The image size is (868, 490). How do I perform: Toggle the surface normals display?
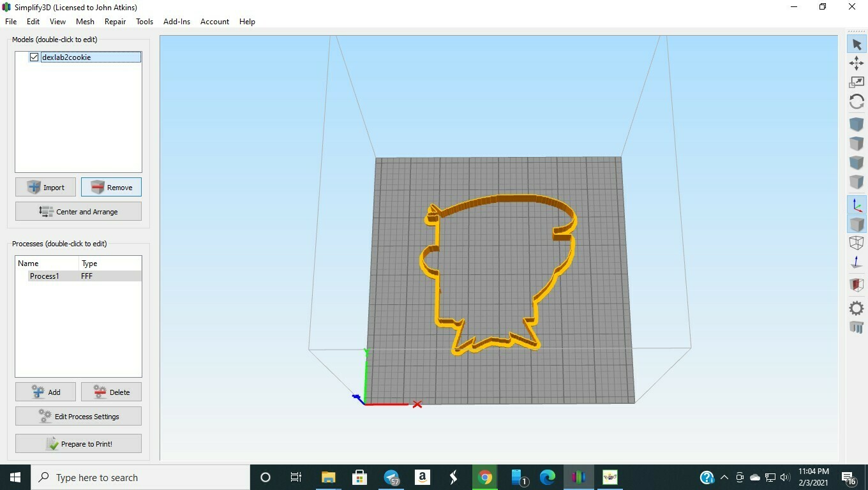tap(857, 262)
